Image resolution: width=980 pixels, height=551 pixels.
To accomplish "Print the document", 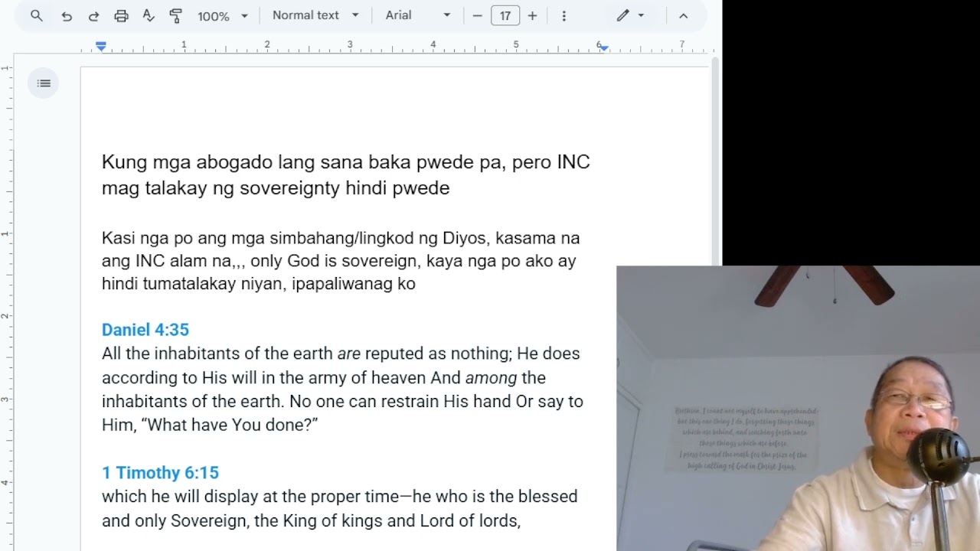I will tap(121, 15).
